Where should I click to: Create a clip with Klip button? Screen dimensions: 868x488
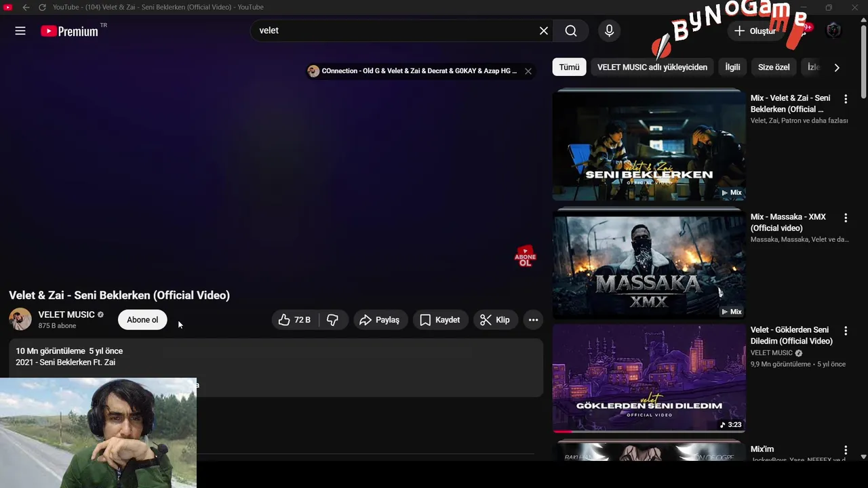(496, 320)
